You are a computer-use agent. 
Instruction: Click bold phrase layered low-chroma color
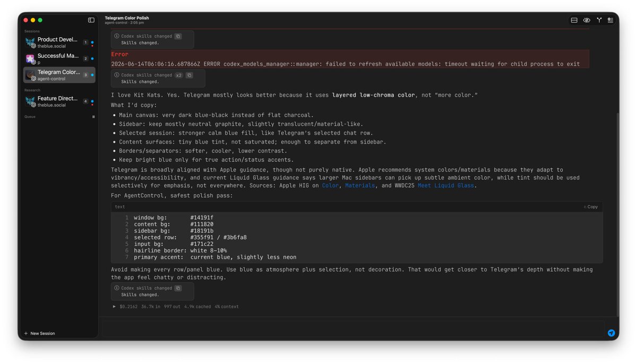point(373,95)
